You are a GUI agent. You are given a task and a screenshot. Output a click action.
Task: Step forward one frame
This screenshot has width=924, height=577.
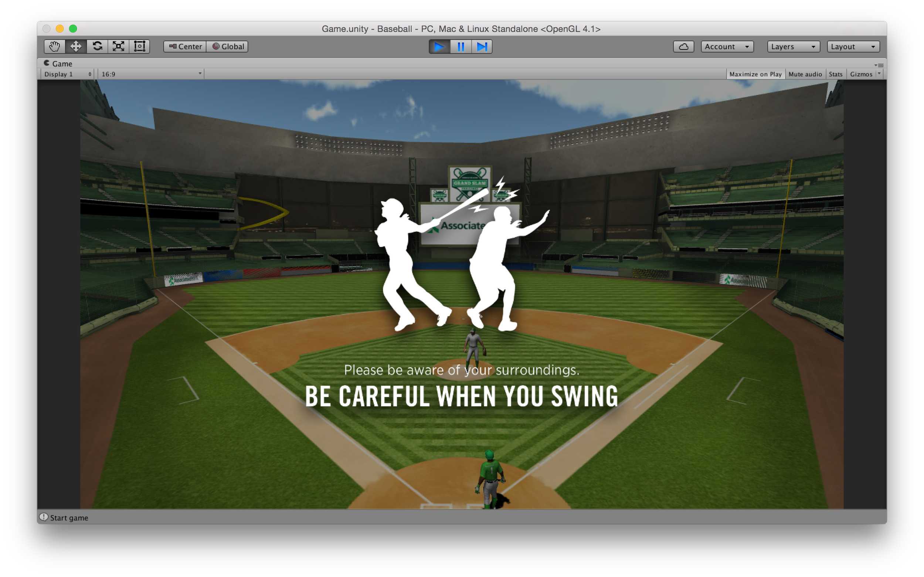[x=482, y=47]
